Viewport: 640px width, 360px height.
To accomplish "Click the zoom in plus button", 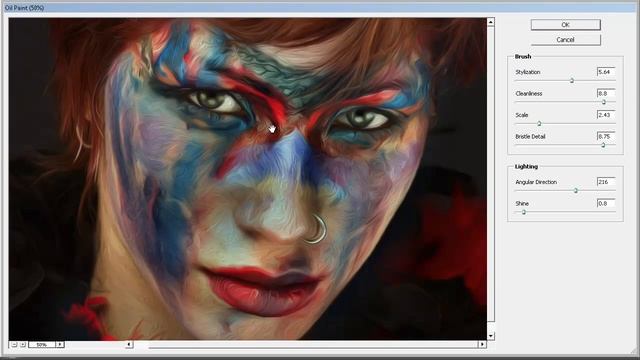I will [x=23, y=345].
